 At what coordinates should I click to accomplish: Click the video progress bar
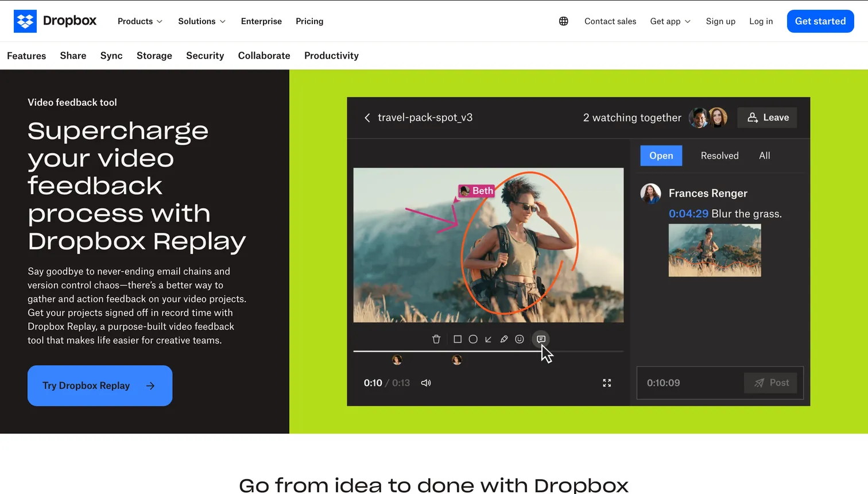tap(488, 351)
